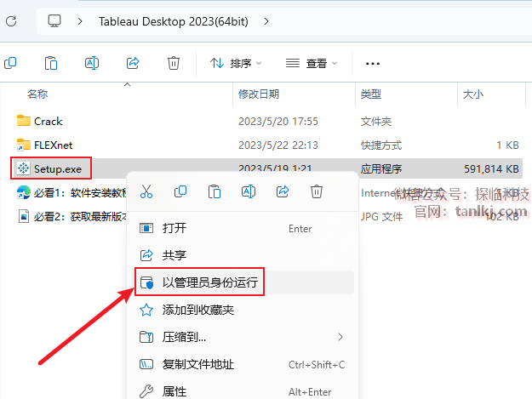Click the image icon of 必看2 file

tap(24, 216)
